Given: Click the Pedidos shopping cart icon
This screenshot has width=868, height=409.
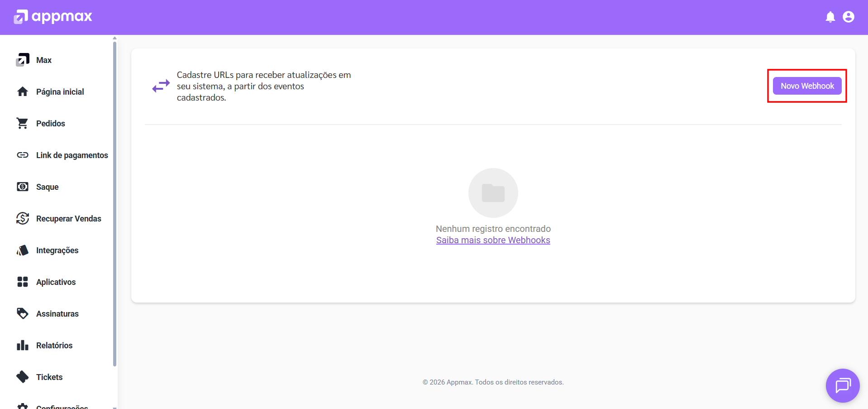Looking at the screenshot, I should pos(22,123).
